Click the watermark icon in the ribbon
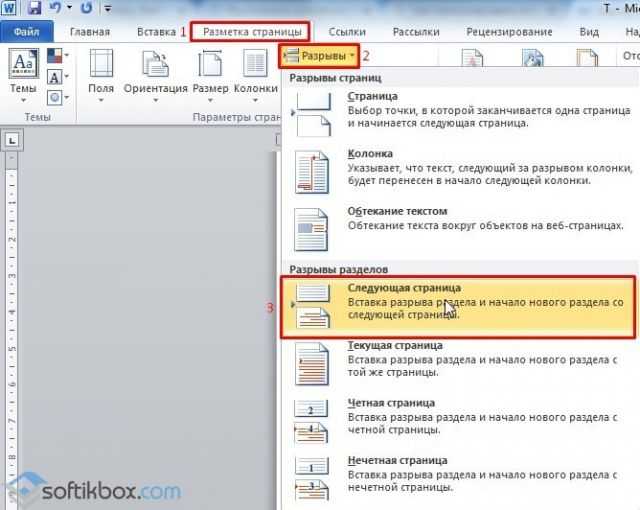This screenshot has width=640, height=510. [x=472, y=58]
